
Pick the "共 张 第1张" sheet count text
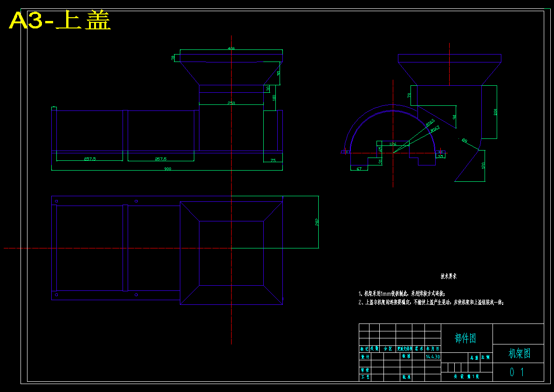click(466, 377)
